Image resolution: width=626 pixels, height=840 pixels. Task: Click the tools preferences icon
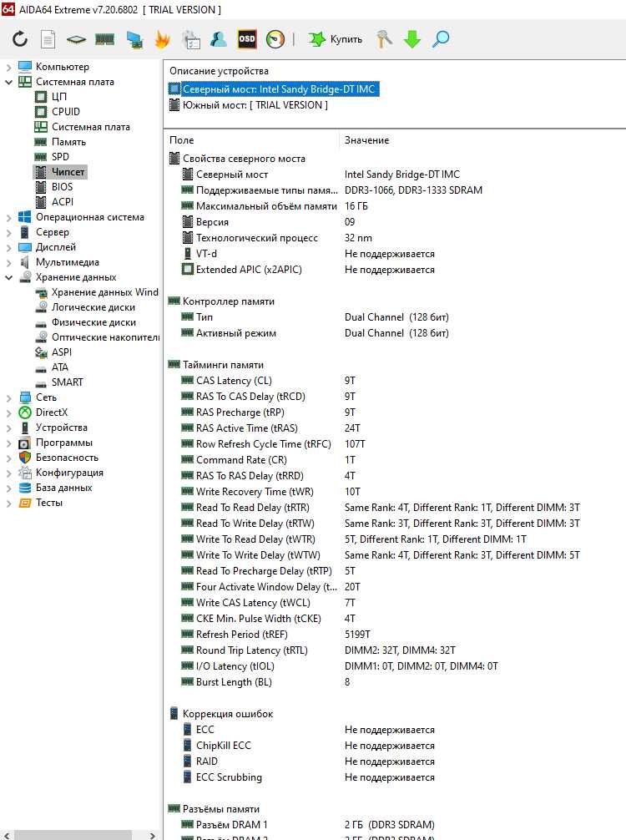(383, 39)
